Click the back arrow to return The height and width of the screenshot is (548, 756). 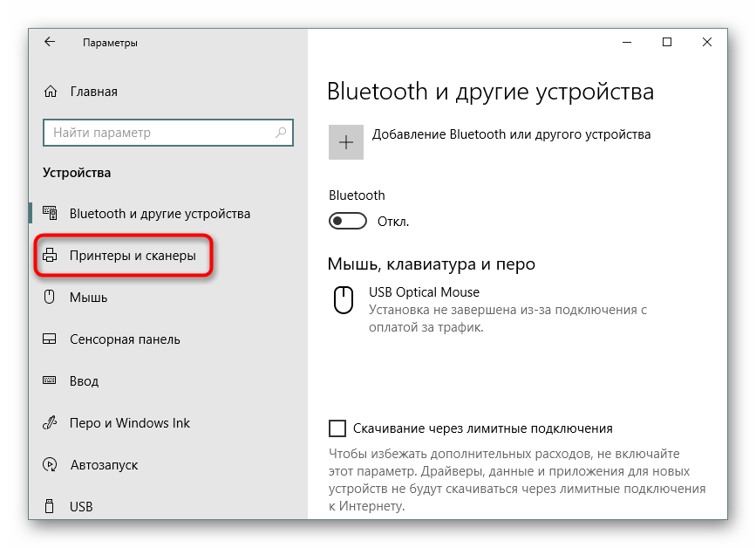tap(49, 41)
